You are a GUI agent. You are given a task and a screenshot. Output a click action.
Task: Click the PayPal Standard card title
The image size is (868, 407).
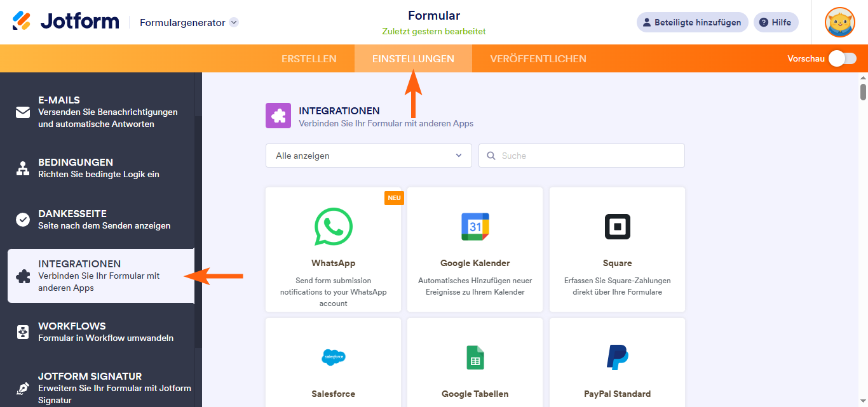pos(617,394)
